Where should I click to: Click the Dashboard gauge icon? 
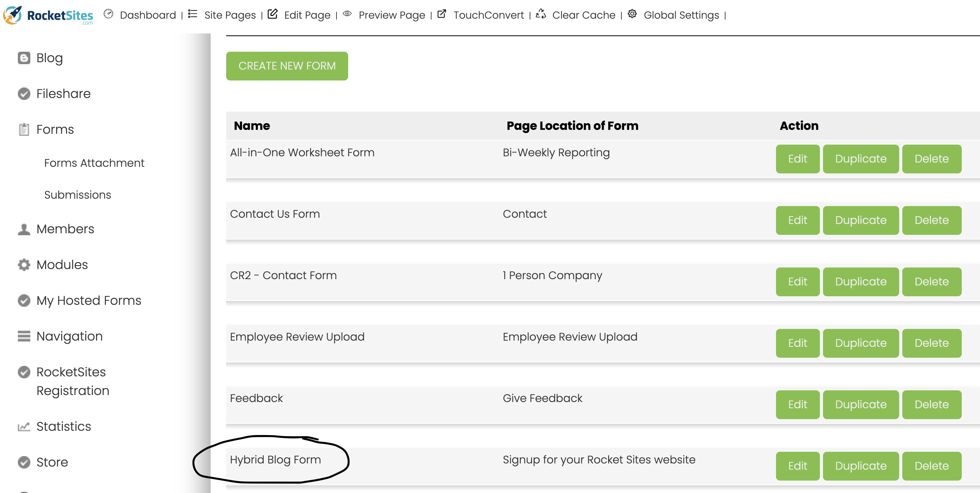108,14
